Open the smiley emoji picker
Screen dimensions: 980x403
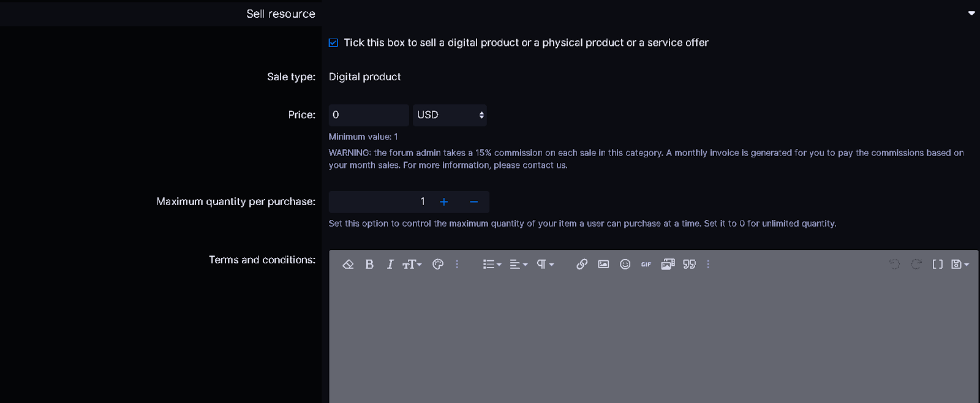tap(625, 265)
